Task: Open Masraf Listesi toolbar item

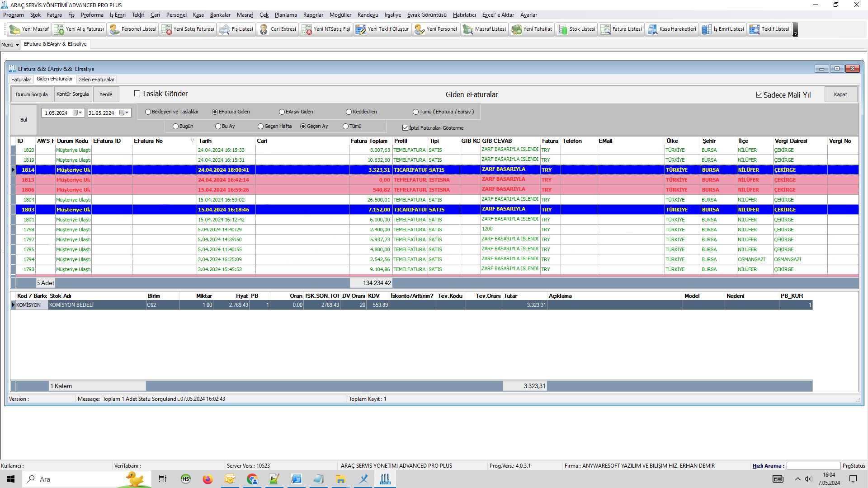Action: [484, 29]
